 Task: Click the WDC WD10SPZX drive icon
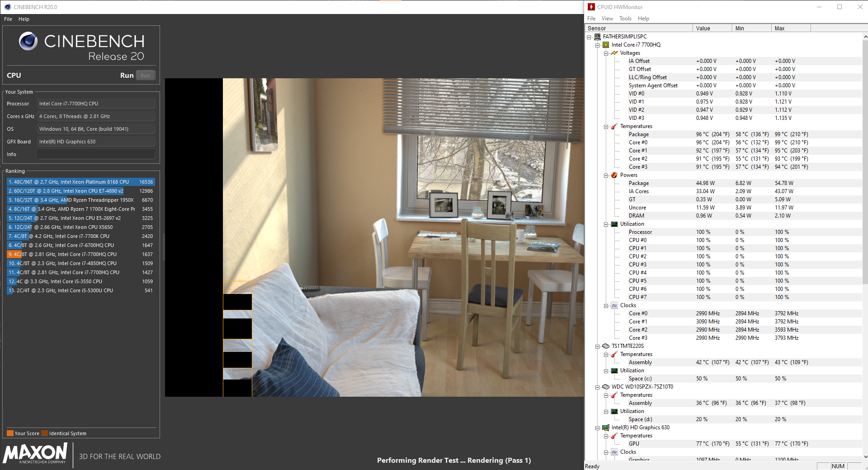606,387
